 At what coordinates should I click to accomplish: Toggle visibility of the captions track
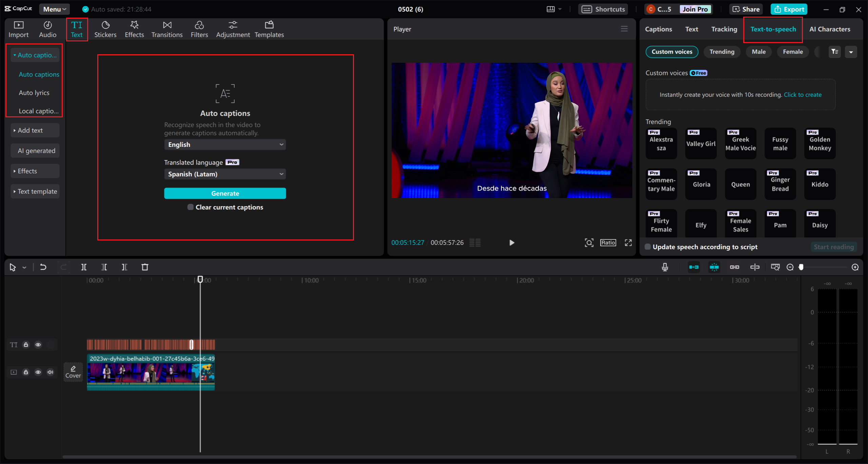(x=38, y=345)
